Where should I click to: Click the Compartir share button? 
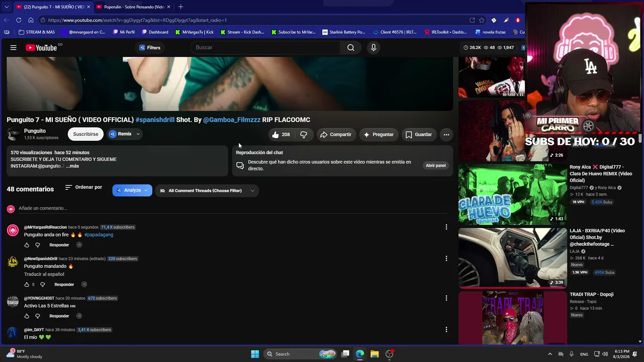click(x=336, y=135)
